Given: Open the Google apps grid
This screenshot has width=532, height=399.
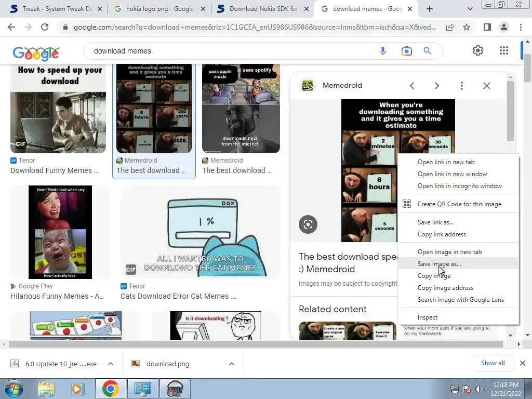Looking at the screenshot, I should [504, 50].
